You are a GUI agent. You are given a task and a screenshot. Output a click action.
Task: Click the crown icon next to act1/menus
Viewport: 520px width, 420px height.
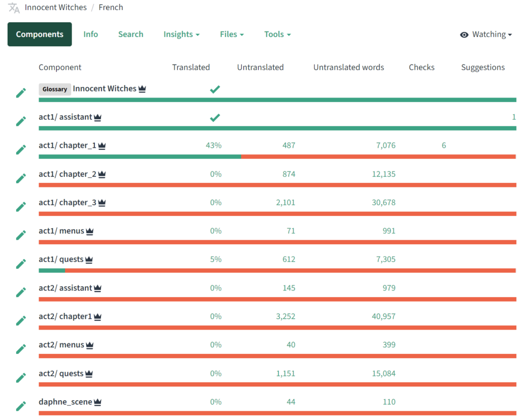89,231
